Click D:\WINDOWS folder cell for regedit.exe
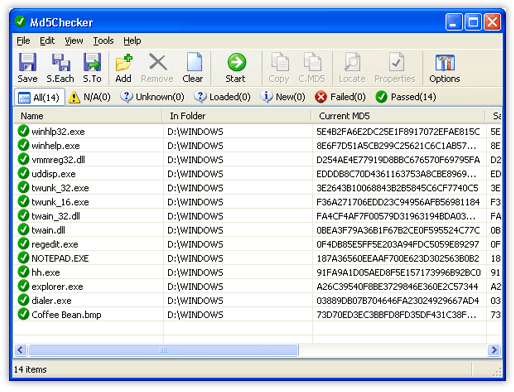 [x=195, y=244]
